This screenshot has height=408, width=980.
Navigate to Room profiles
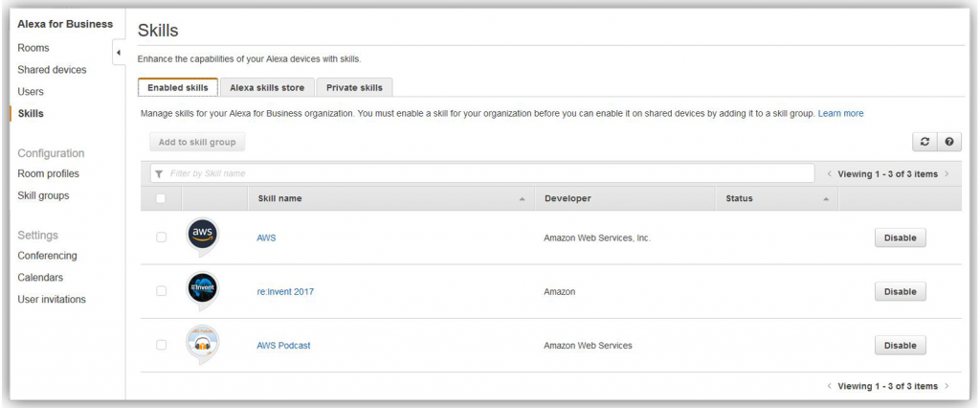coord(48,173)
